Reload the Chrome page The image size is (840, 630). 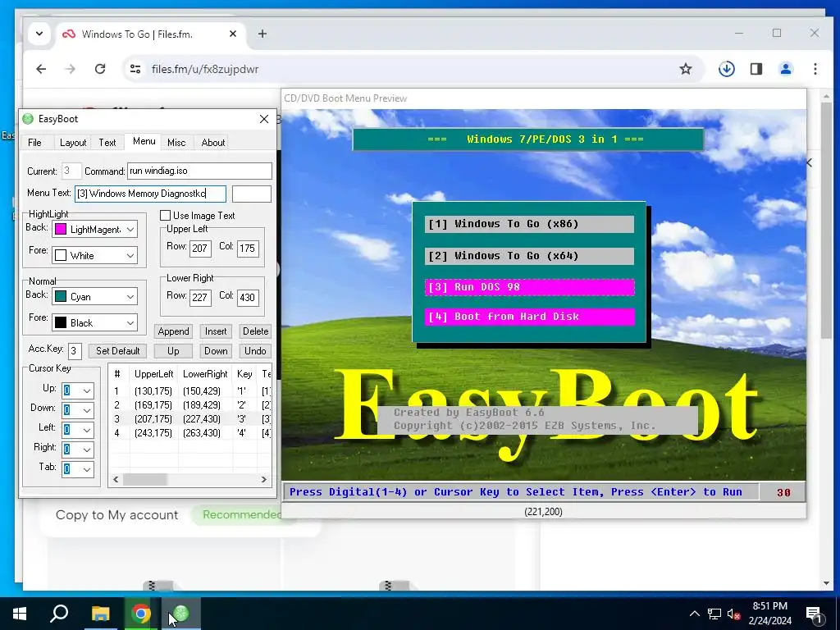point(99,69)
